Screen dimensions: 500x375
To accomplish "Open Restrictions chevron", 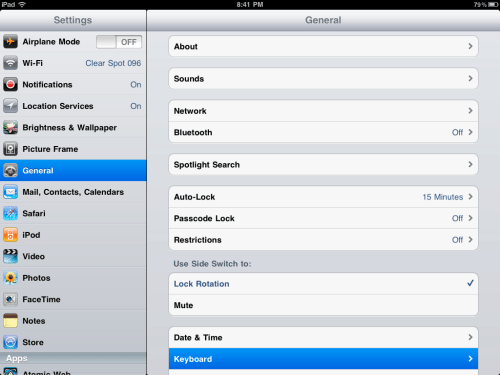I will (470, 239).
